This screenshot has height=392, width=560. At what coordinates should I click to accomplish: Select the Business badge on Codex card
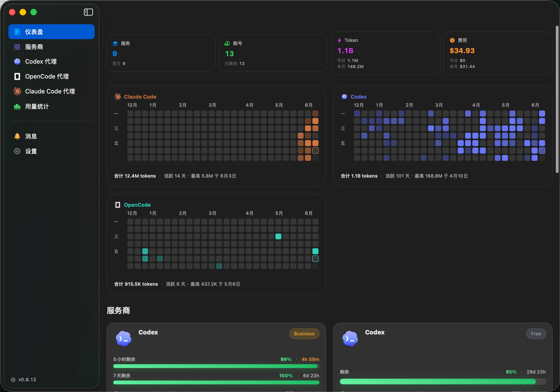(304, 334)
